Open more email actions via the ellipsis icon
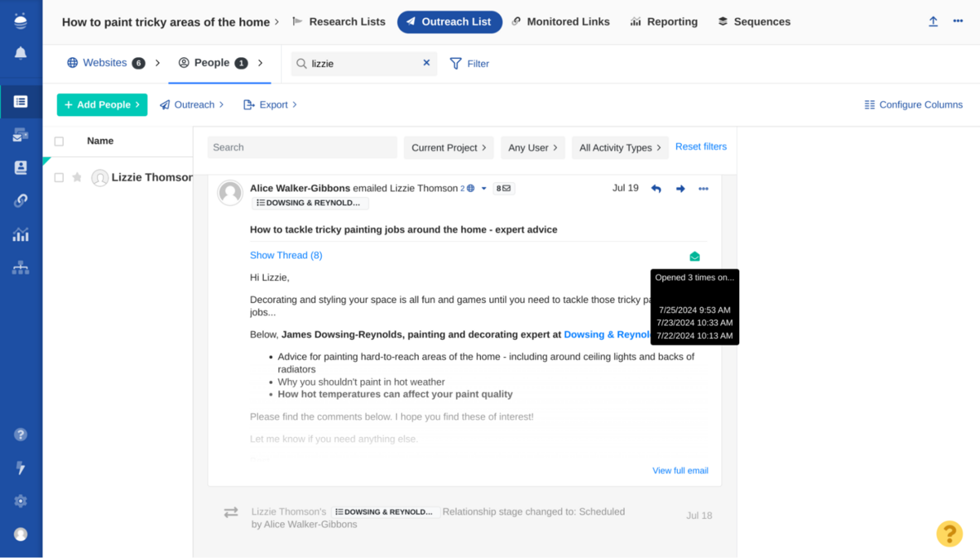 (x=703, y=188)
